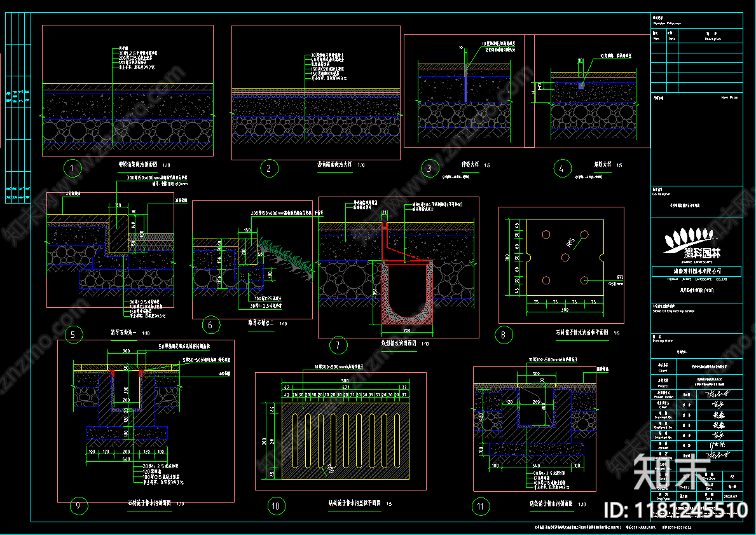Click the "621" dimension above the grate plan

pyautogui.click(x=346, y=387)
